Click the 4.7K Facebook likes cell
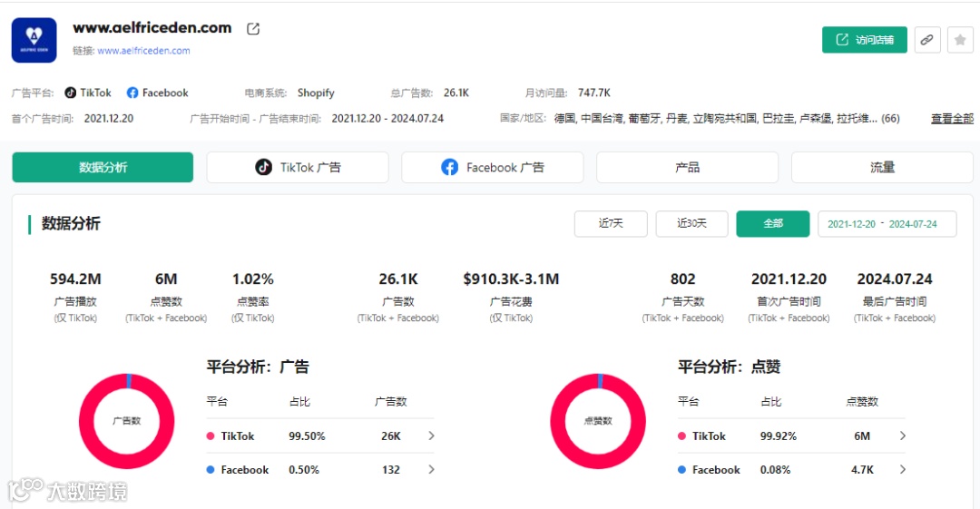980x509 pixels. tap(863, 470)
